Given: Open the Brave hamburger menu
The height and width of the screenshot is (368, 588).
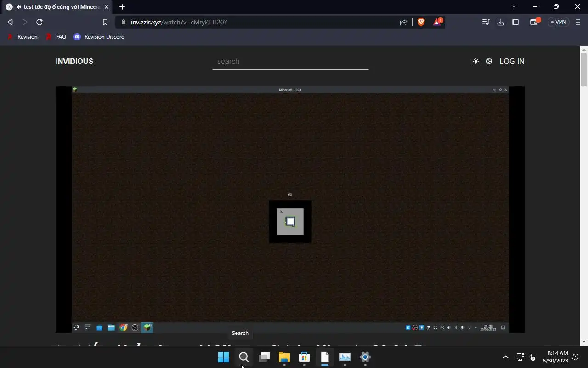Looking at the screenshot, I should [578, 22].
